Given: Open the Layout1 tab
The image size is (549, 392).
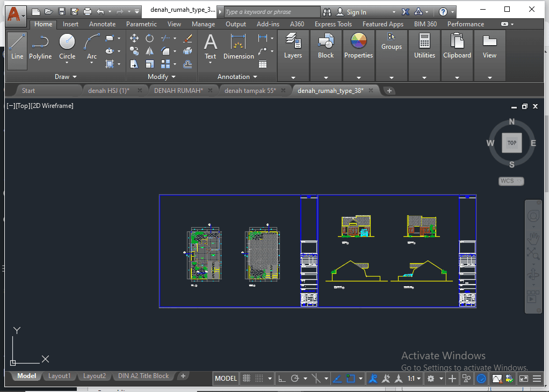Looking at the screenshot, I should pos(59,376).
